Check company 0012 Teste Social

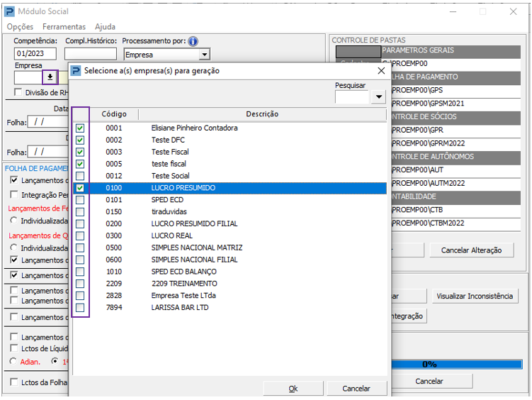(x=80, y=176)
